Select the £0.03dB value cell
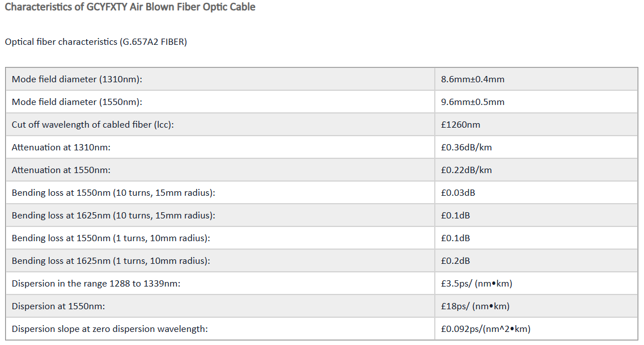 pos(536,193)
